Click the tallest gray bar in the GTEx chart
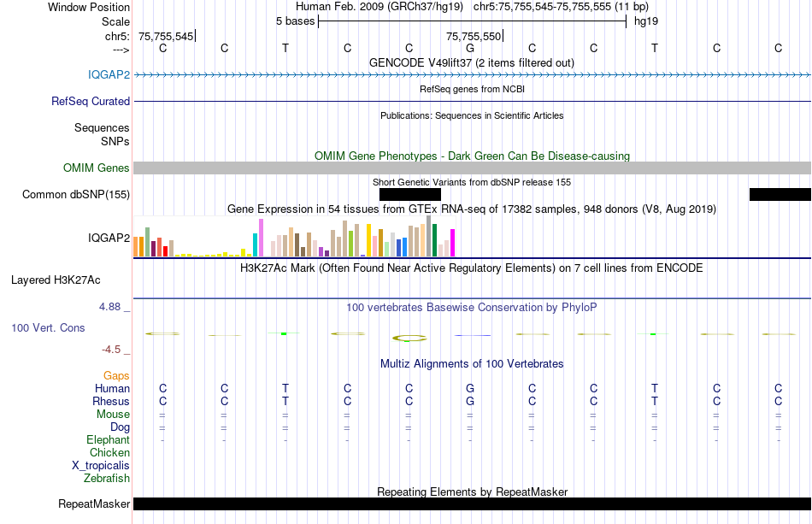Image resolution: width=812 pixels, height=524 pixels. point(428,236)
